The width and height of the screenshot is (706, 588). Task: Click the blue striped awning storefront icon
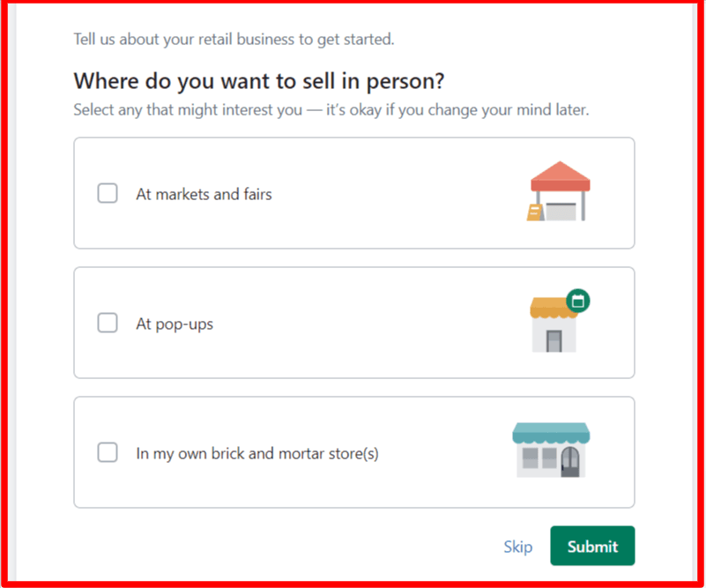[x=550, y=434]
